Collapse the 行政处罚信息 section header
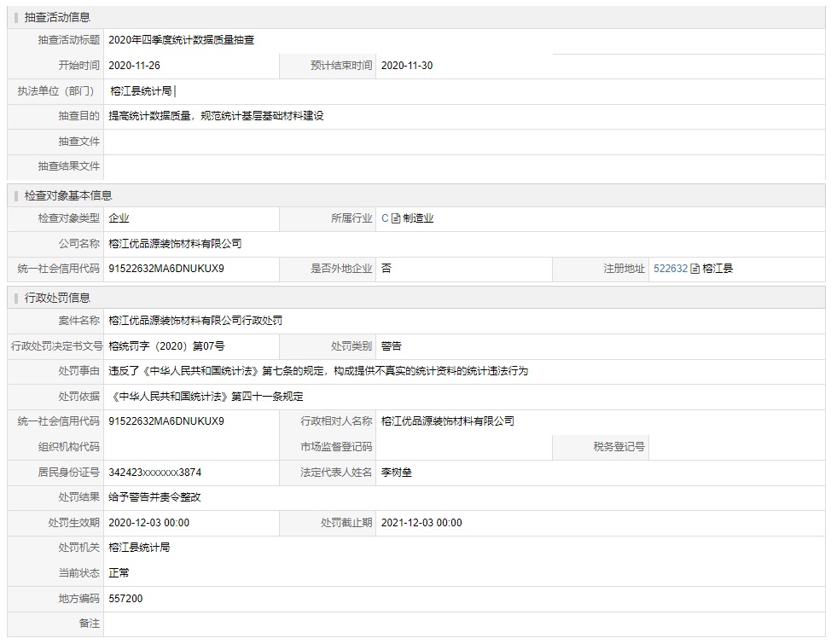This screenshot has width=831, height=644. (58, 298)
